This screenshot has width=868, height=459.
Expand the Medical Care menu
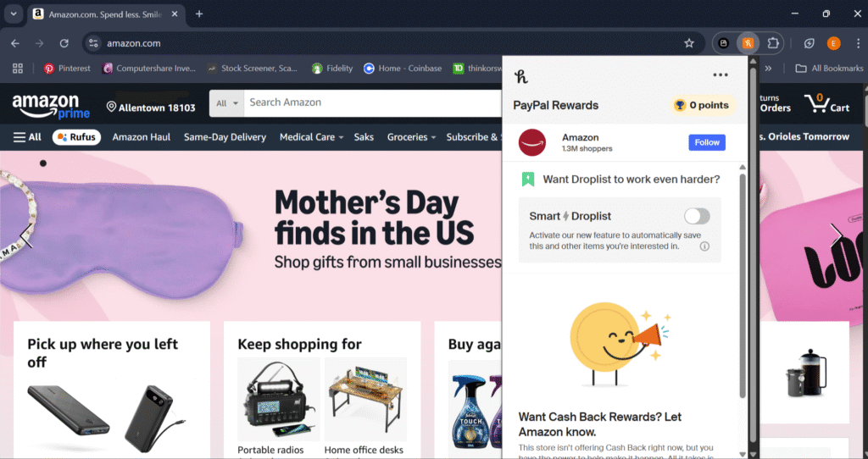tap(311, 137)
